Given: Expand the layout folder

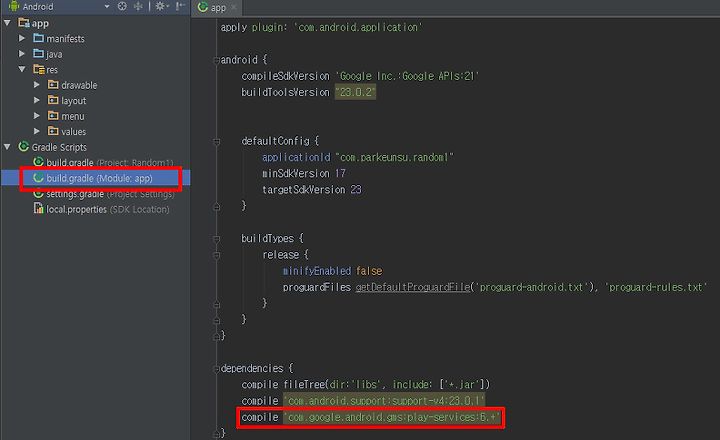Looking at the screenshot, I should (x=36, y=100).
